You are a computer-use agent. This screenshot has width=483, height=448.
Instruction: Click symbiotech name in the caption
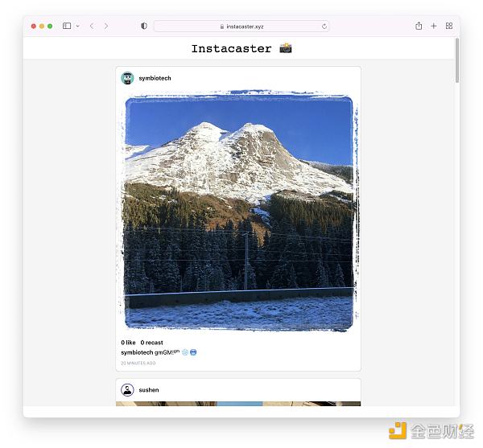(x=137, y=352)
